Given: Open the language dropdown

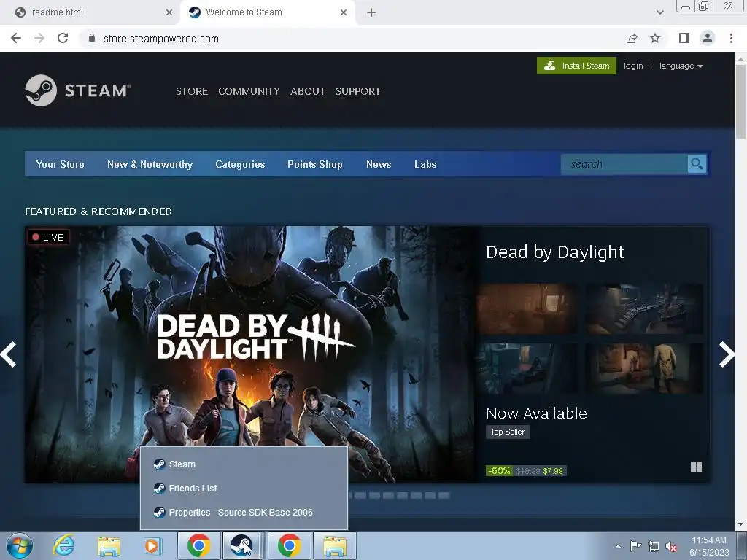Looking at the screenshot, I should [681, 66].
